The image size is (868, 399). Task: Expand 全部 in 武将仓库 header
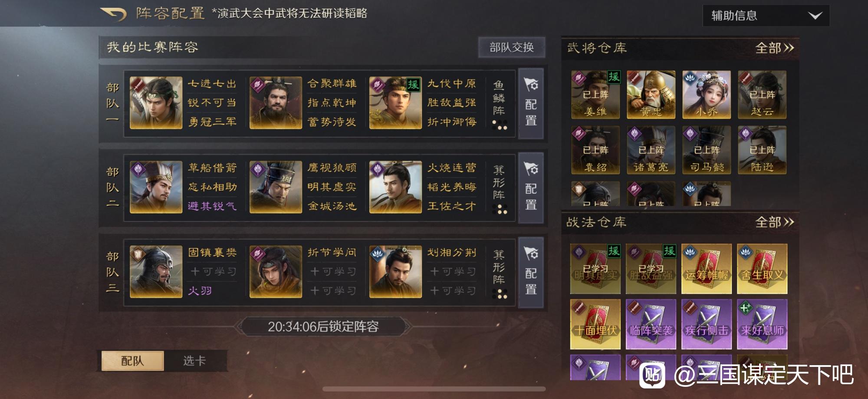coord(775,48)
